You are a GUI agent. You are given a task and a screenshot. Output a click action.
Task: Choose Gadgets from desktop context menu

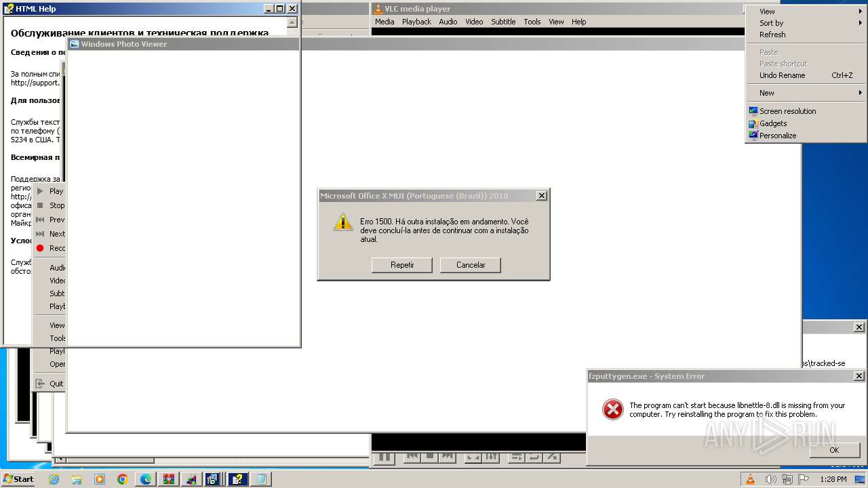(x=806, y=123)
